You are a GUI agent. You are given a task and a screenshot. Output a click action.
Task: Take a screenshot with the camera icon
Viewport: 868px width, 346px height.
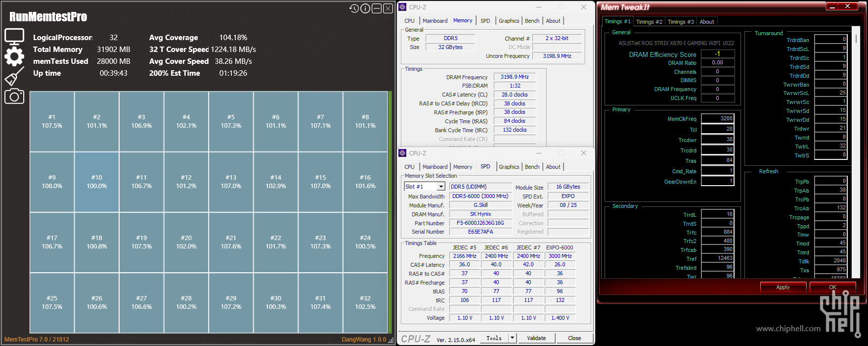[14, 96]
